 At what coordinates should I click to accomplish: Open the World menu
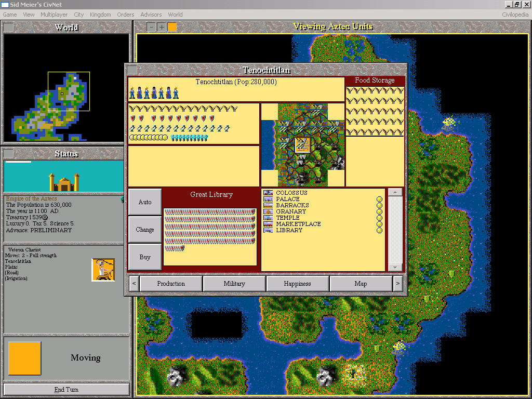[175, 15]
